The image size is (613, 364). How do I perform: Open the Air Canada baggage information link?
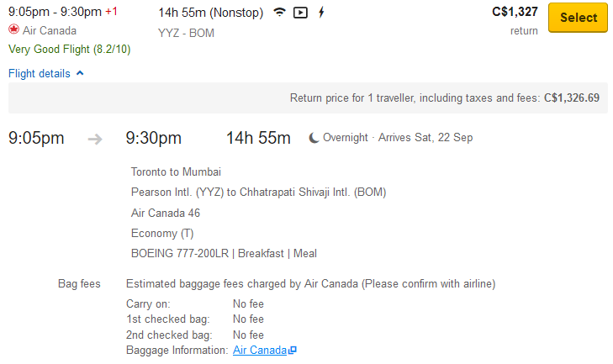[260, 350]
